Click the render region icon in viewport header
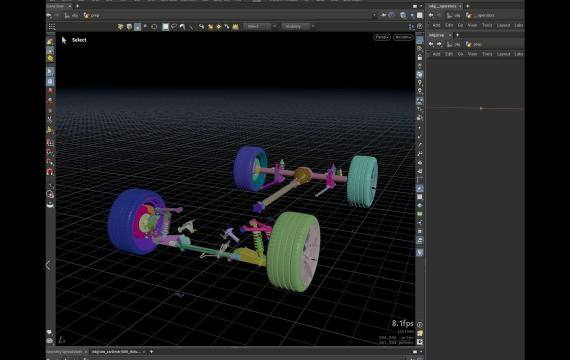 click(403, 15)
